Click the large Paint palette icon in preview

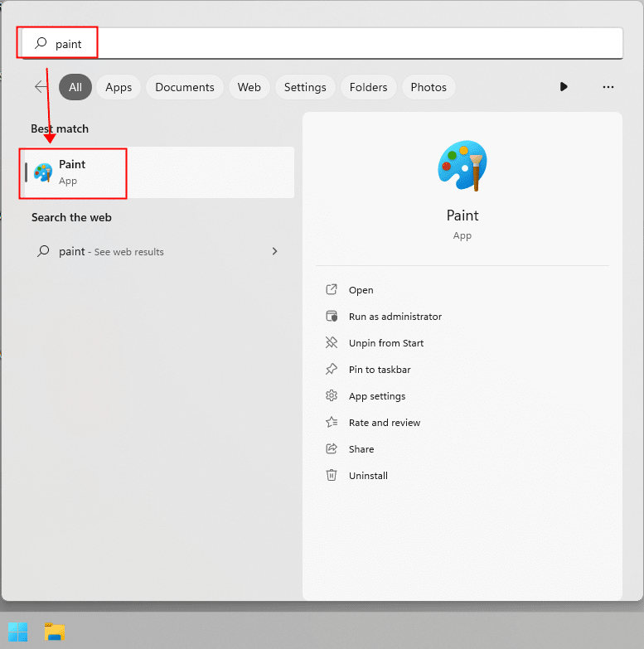pos(462,167)
